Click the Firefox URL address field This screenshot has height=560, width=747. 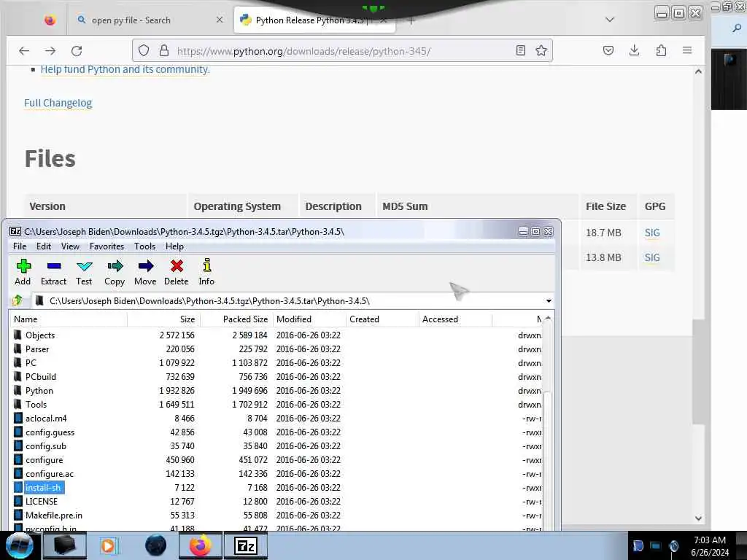click(343, 51)
